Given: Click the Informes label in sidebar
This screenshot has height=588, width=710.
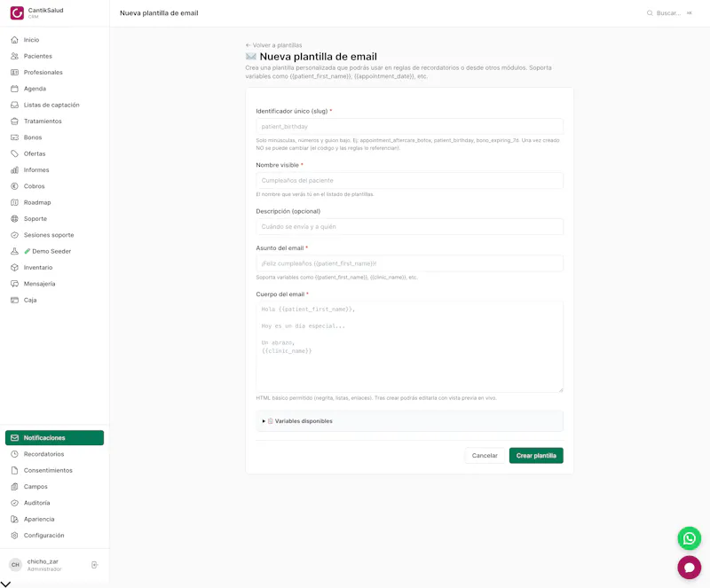Looking at the screenshot, I should [x=36, y=170].
